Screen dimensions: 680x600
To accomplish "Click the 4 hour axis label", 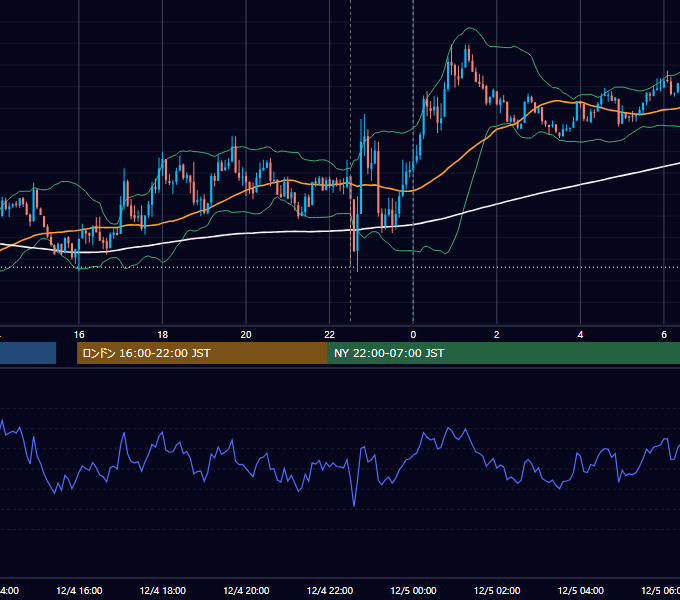I will click(x=580, y=335).
